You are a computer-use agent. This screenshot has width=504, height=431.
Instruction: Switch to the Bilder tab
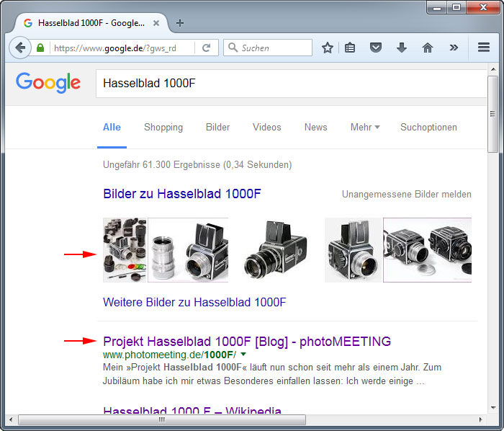(217, 127)
